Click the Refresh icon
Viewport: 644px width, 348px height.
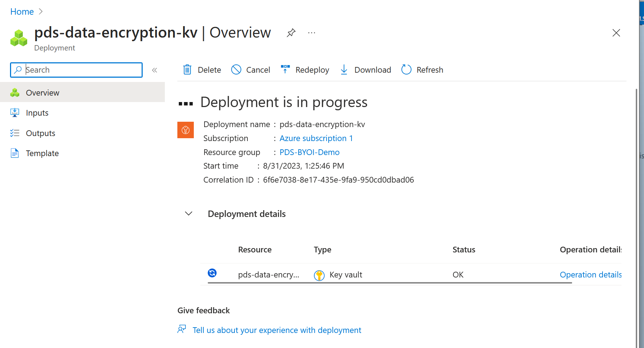pos(406,69)
